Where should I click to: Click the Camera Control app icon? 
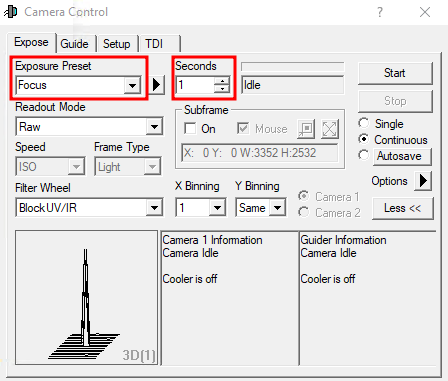point(11,12)
